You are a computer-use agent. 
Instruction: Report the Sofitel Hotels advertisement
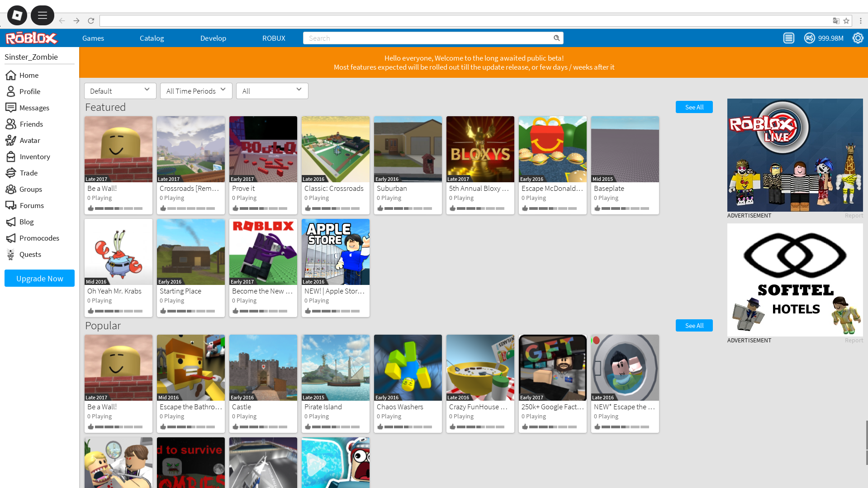[x=854, y=341]
